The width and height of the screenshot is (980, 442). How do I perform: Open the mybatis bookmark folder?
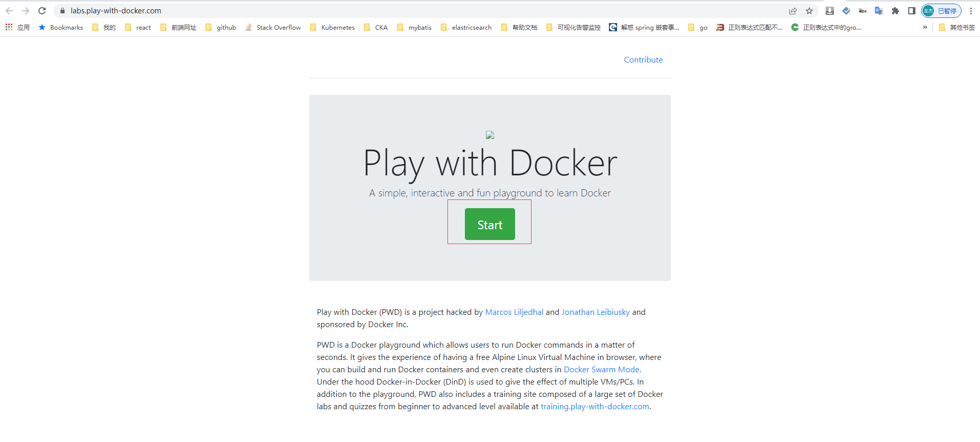pos(415,28)
